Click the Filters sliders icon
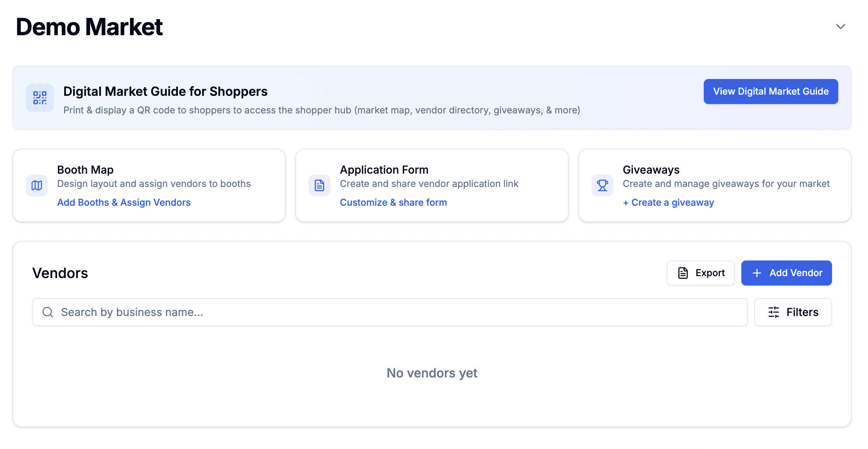The image size is (868, 449). (773, 312)
